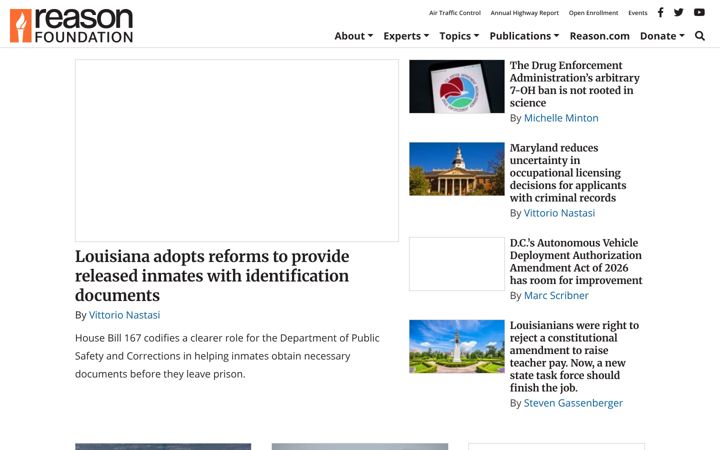Open the Louisiana released inmates identification article headline
The width and height of the screenshot is (720, 450).
click(x=212, y=276)
